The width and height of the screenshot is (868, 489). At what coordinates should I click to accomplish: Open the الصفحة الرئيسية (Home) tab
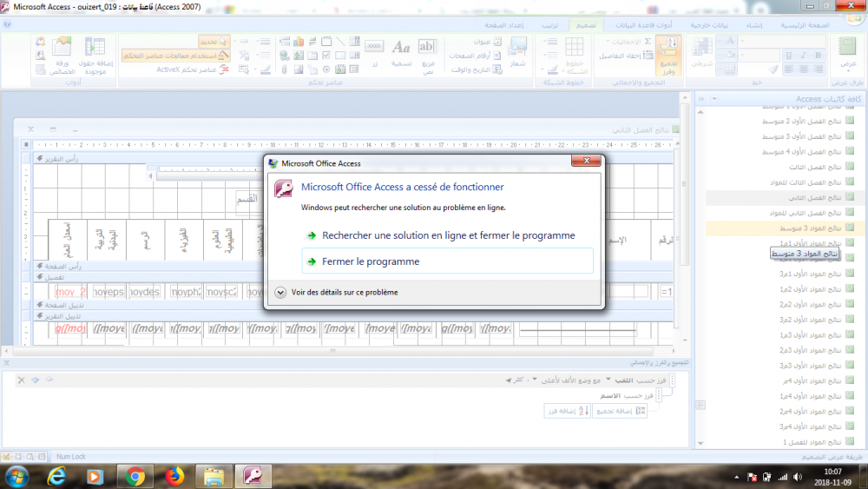(x=805, y=25)
